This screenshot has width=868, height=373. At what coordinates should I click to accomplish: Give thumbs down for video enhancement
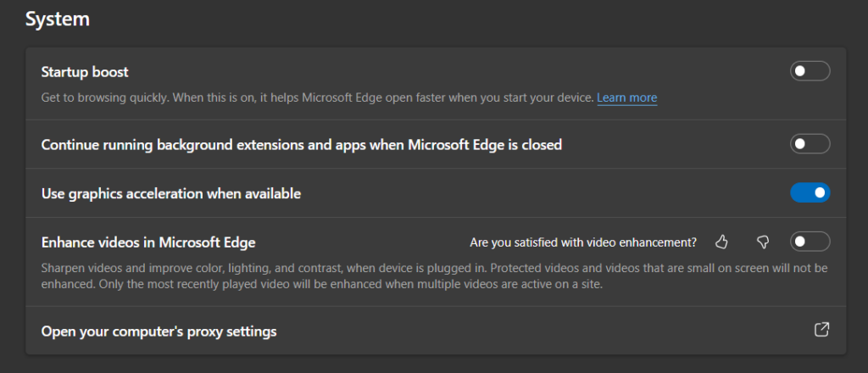(x=763, y=242)
